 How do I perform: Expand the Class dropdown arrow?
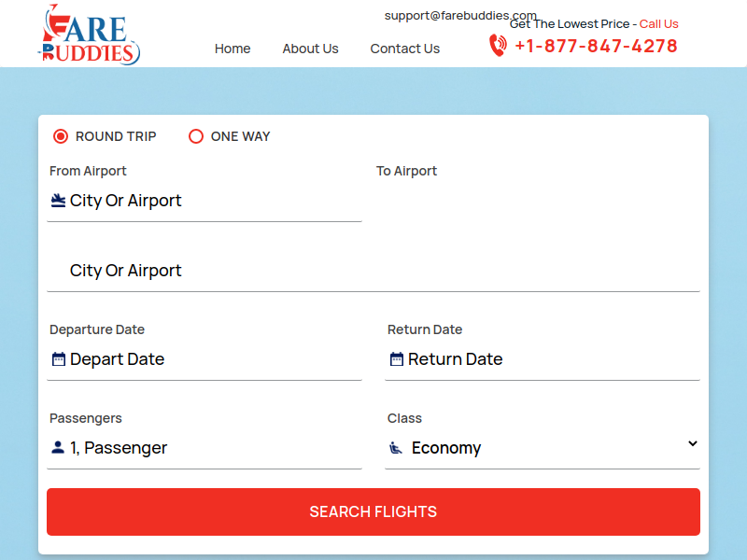point(692,444)
